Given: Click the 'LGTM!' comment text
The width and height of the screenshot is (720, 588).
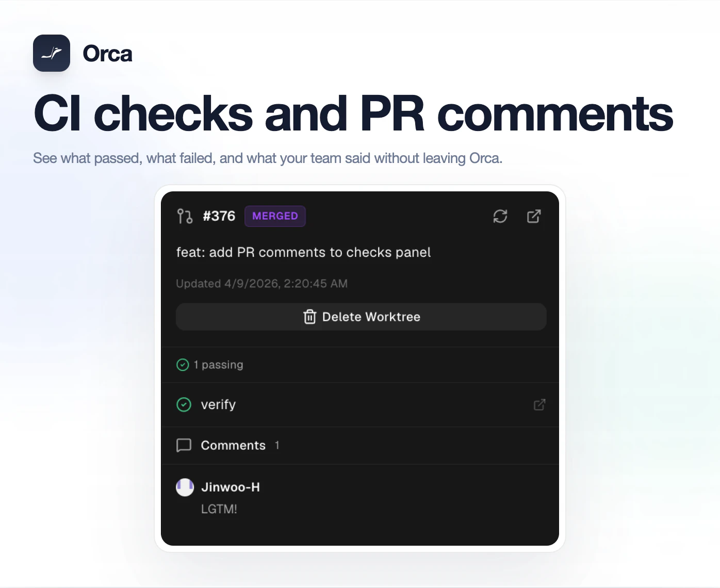Looking at the screenshot, I should [219, 509].
